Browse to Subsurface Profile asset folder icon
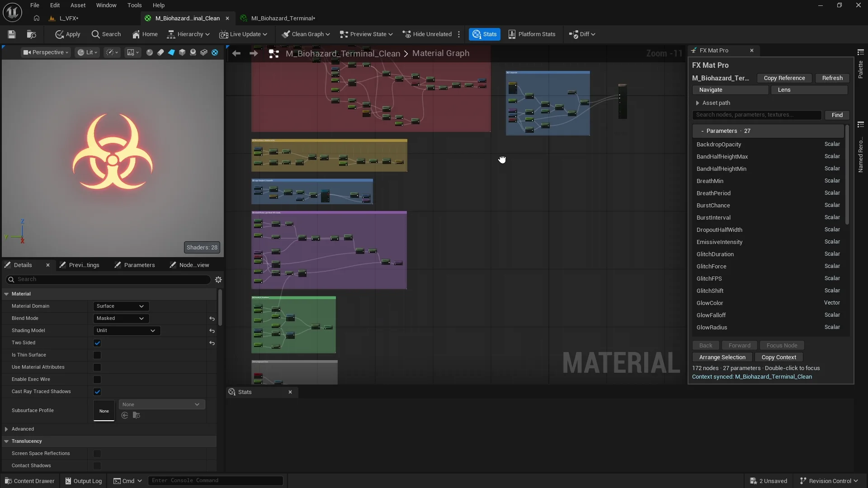This screenshot has width=868, height=488. [x=137, y=415]
